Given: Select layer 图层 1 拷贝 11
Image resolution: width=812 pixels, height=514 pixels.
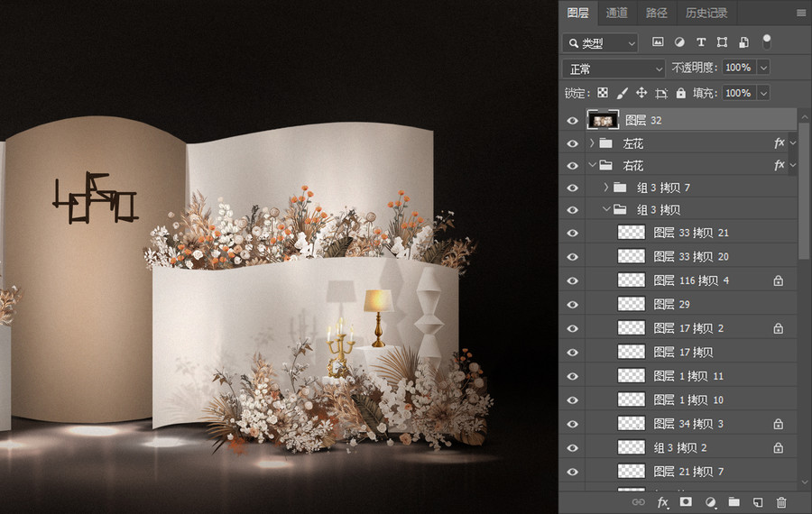Looking at the screenshot, I should coord(691,376).
